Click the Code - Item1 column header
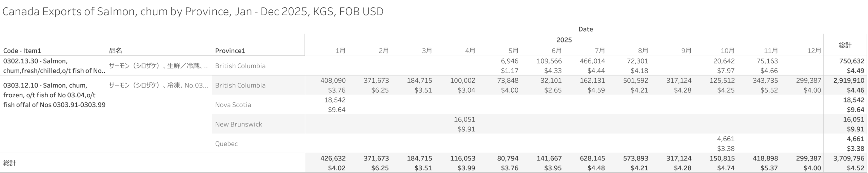Viewport: 868px width, 173px height. 22,51
